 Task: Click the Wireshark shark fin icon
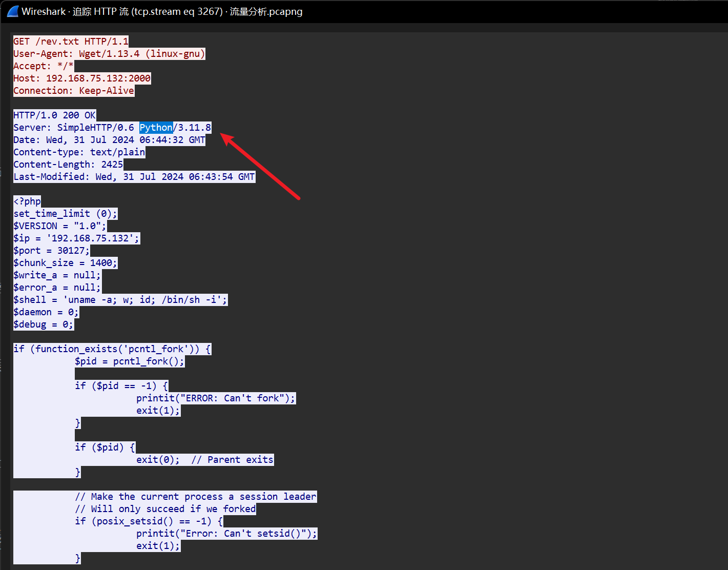coord(13,11)
